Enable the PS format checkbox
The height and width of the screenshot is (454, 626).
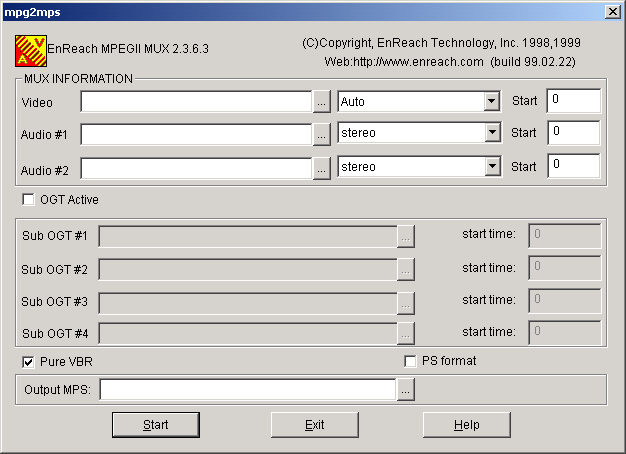pos(410,361)
